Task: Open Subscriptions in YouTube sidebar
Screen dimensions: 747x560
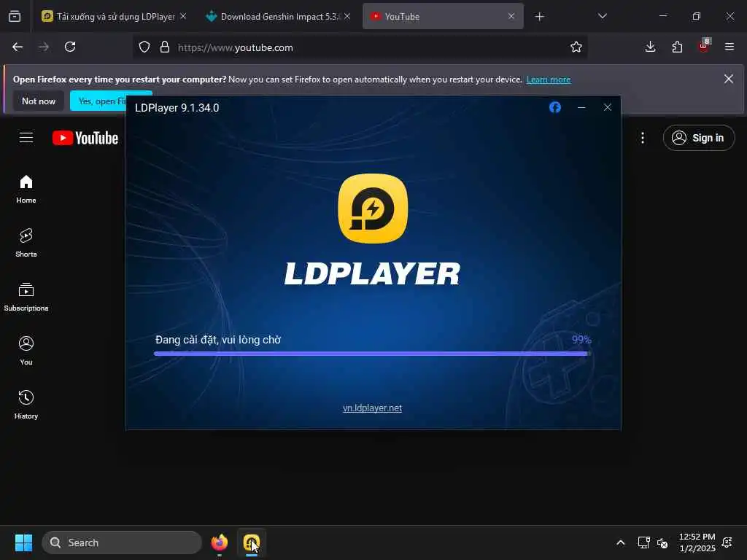Action: [x=26, y=297]
